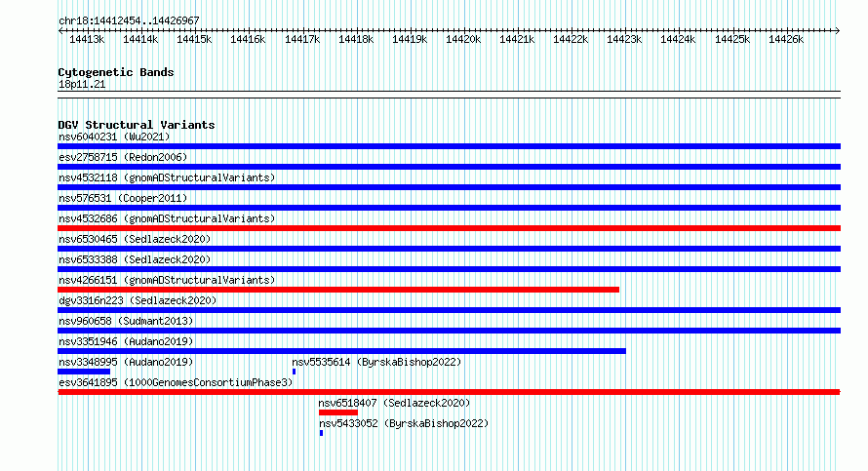Click the nsv3351946 (Audano2019) label
The height and width of the screenshot is (471, 868).
click(126, 341)
